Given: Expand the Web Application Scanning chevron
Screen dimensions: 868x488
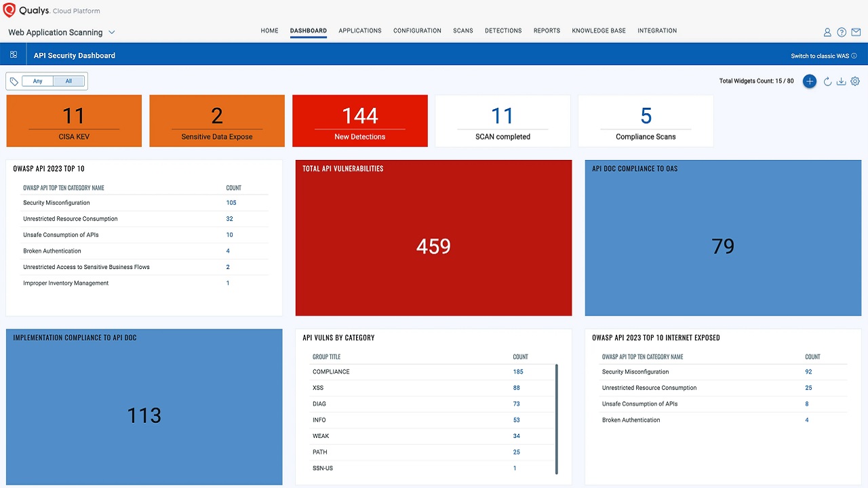Looking at the screenshot, I should pos(113,32).
